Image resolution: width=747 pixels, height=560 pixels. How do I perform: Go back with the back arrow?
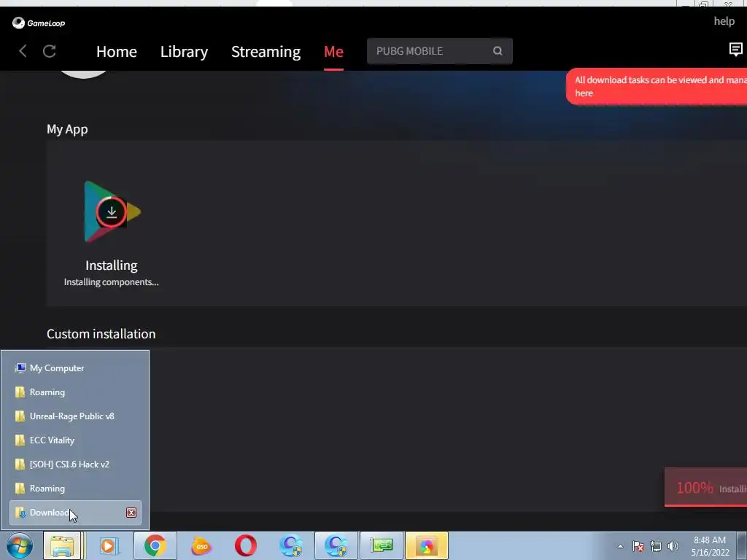tap(23, 51)
